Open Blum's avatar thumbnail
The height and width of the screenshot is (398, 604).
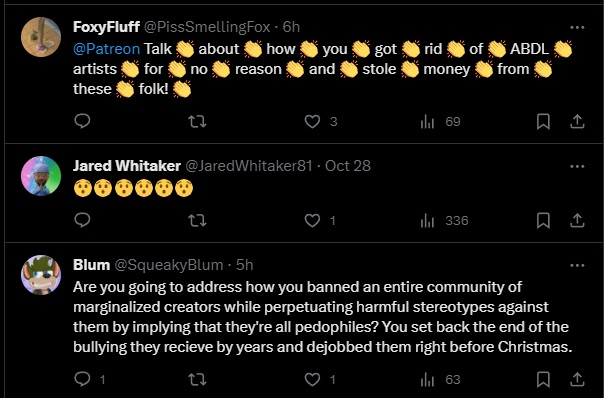(x=41, y=275)
